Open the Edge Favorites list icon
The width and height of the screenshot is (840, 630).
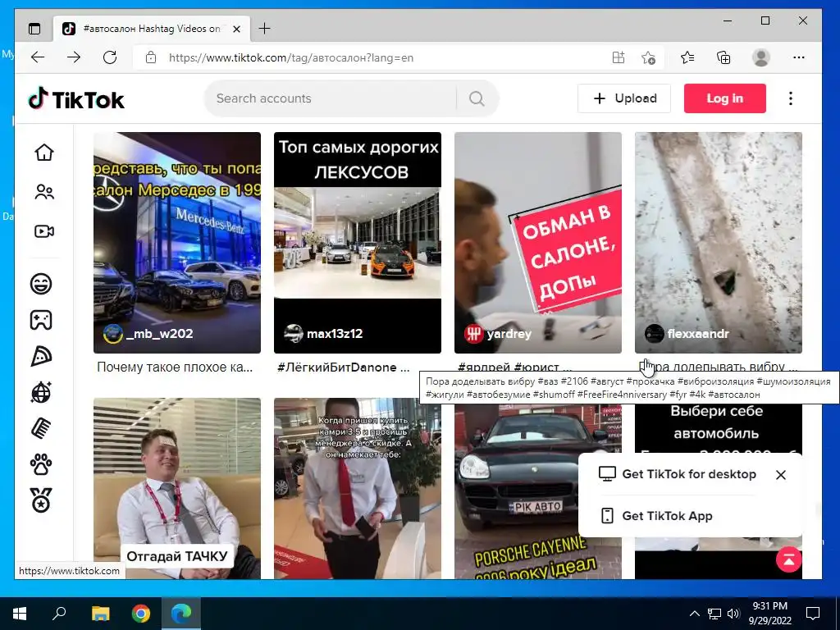coord(687,57)
